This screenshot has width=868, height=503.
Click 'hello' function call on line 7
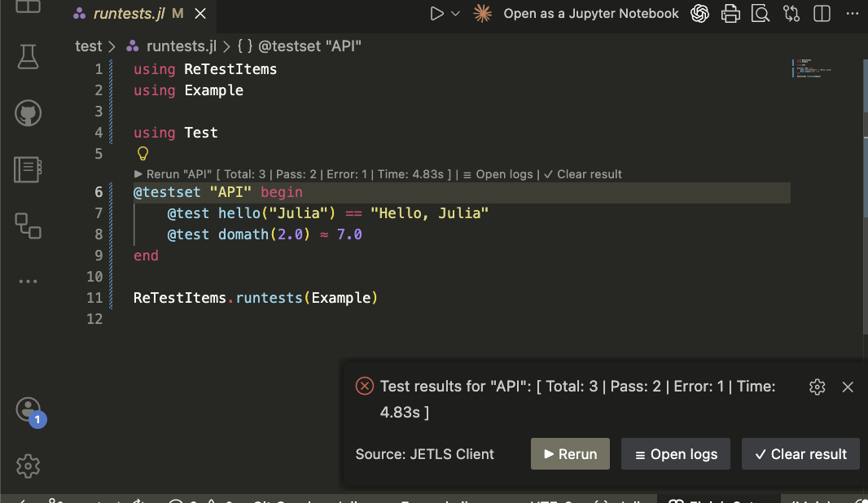239,213
